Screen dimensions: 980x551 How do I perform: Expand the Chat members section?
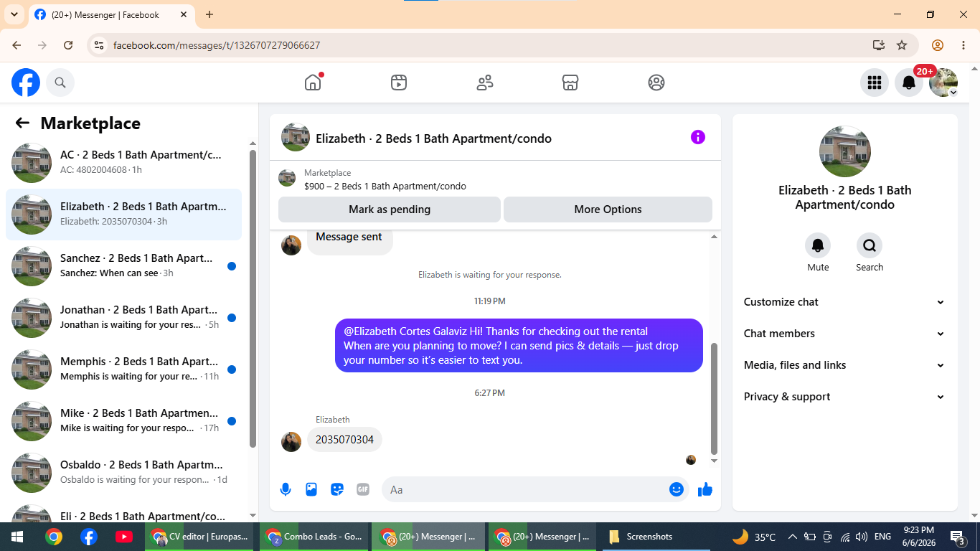[844, 334]
